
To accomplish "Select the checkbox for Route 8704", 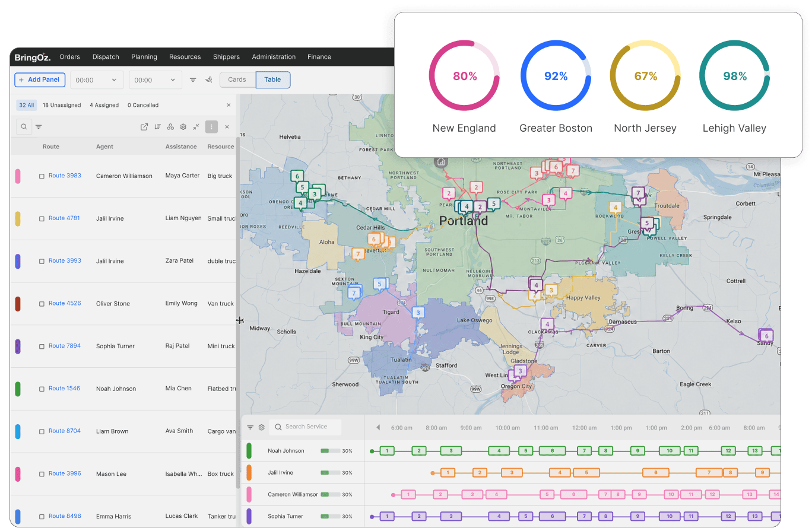I will (42, 431).
